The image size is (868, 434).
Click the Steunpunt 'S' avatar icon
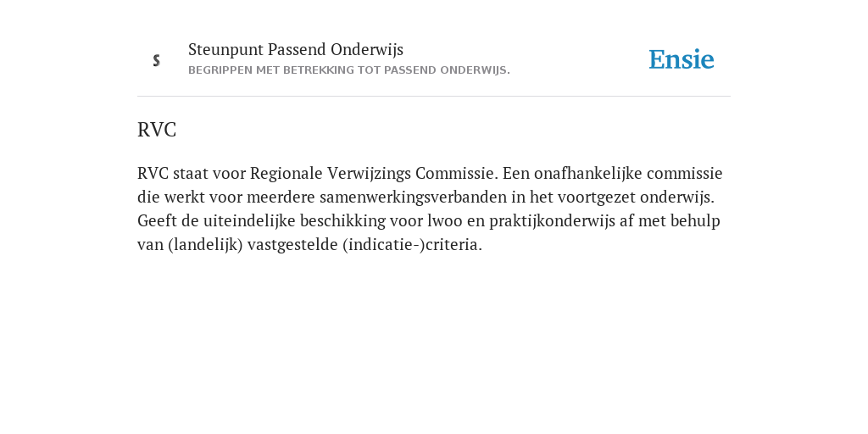[x=157, y=60]
